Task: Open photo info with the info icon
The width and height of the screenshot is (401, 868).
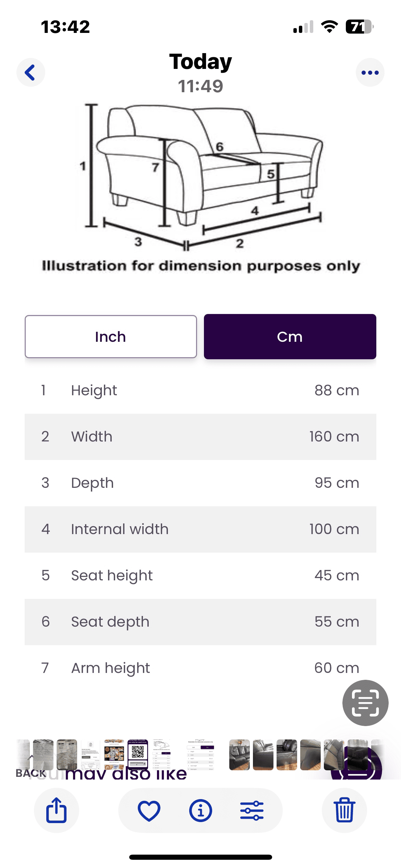Action: point(200,810)
